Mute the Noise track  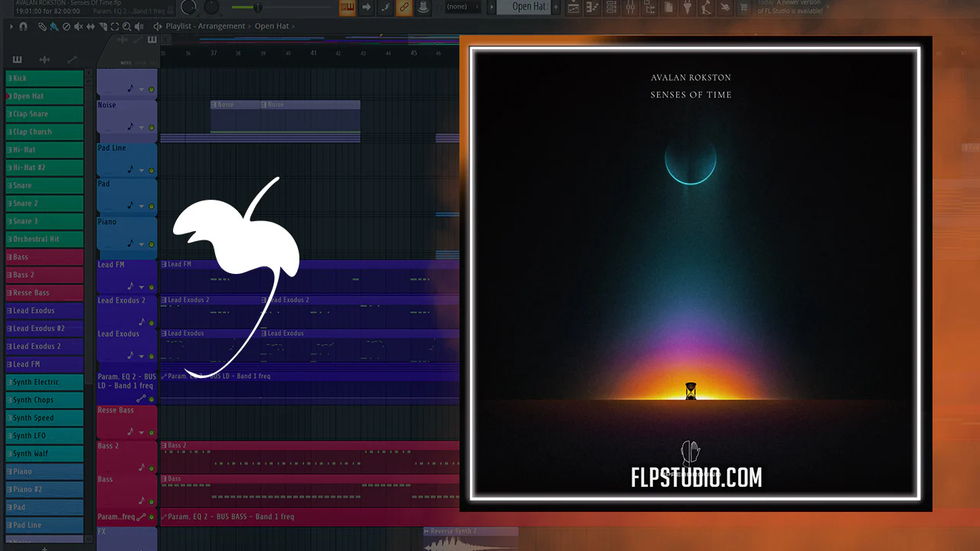coord(152,128)
